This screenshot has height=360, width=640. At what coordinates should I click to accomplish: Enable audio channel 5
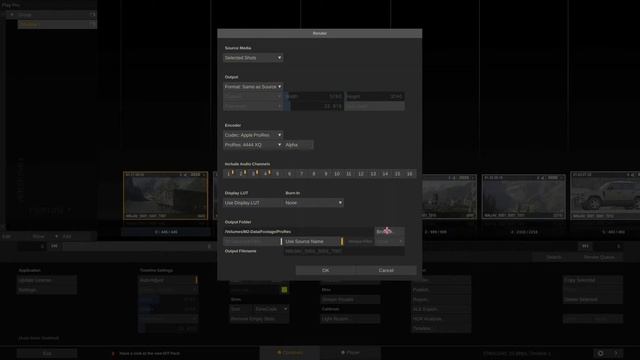coord(278,174)
